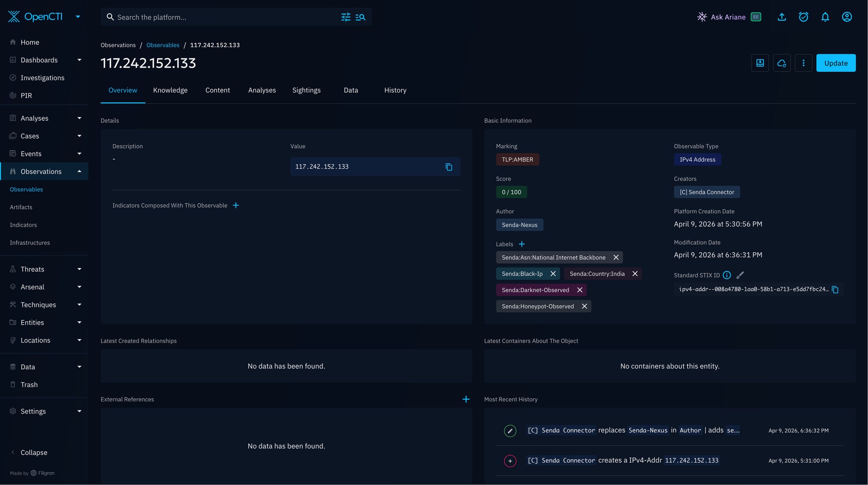Add an external reference with plus
This screenshot has height=485, width=868.
466,400
